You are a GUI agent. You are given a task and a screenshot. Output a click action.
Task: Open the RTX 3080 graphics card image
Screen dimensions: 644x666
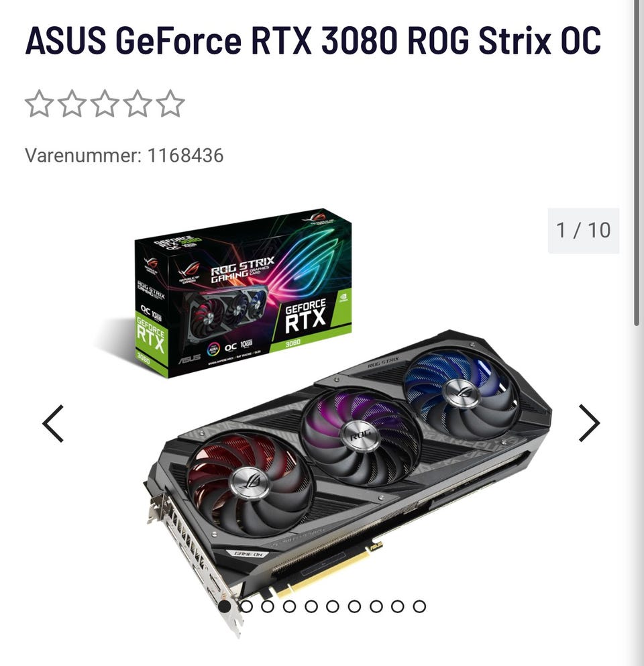(348, 480)
